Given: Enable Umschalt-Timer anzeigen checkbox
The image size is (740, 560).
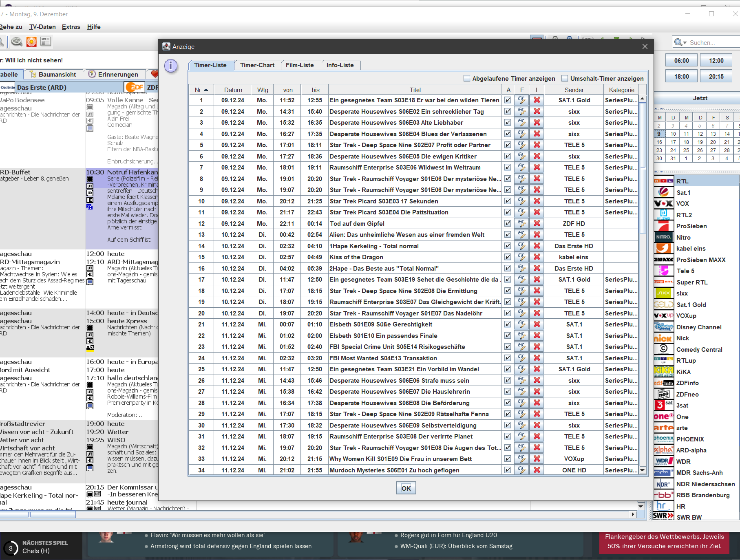Looking at the screenshot, I should 565,78.
